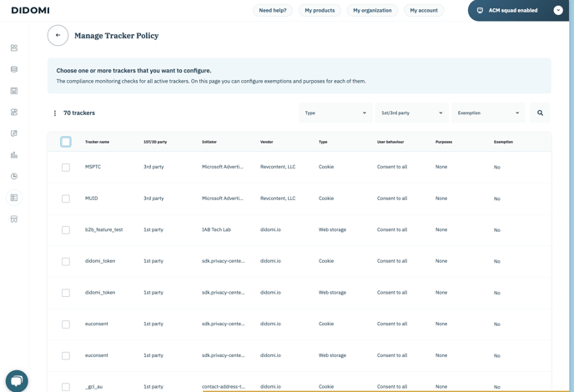Click the _gcl_au tracker name
The image size is (574, 392).
point(93,387)
